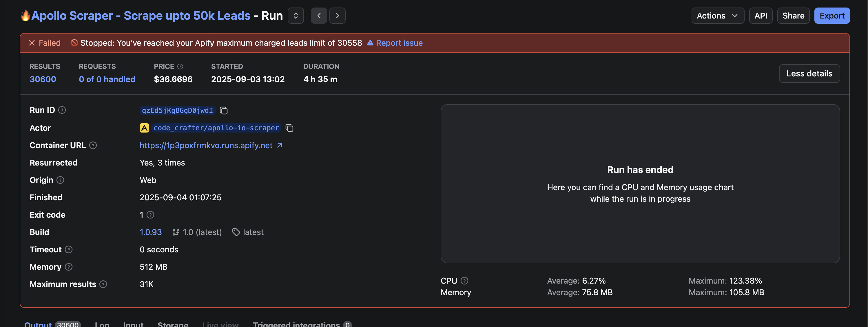Switch to the Output tab
868x327 pixels.
tap(52, 324)
